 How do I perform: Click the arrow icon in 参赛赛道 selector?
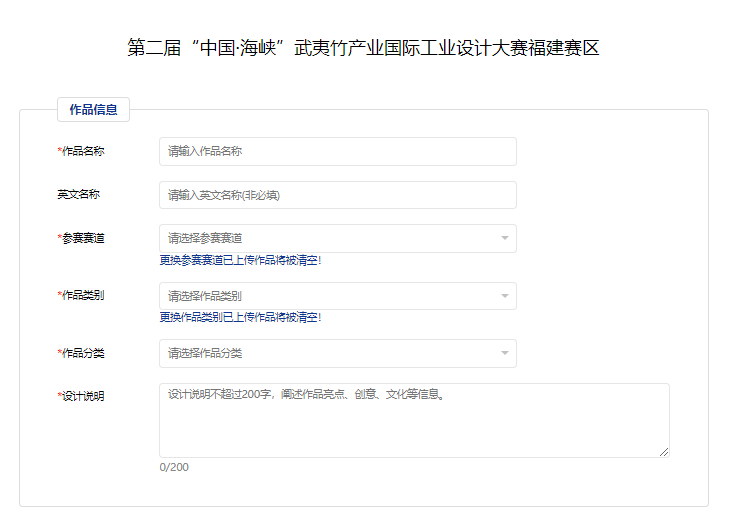pyautogui.click(x=505, y=238)
